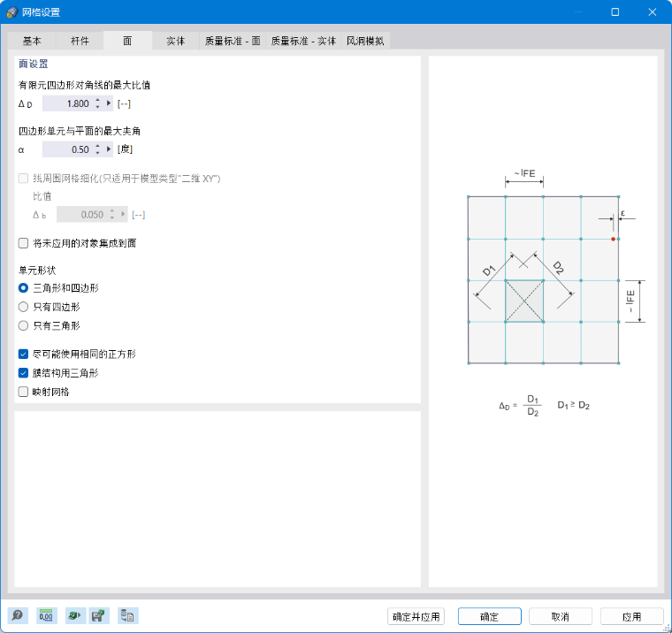Click the 四边形单元与平面的最大夹角 label

(80, 131)
